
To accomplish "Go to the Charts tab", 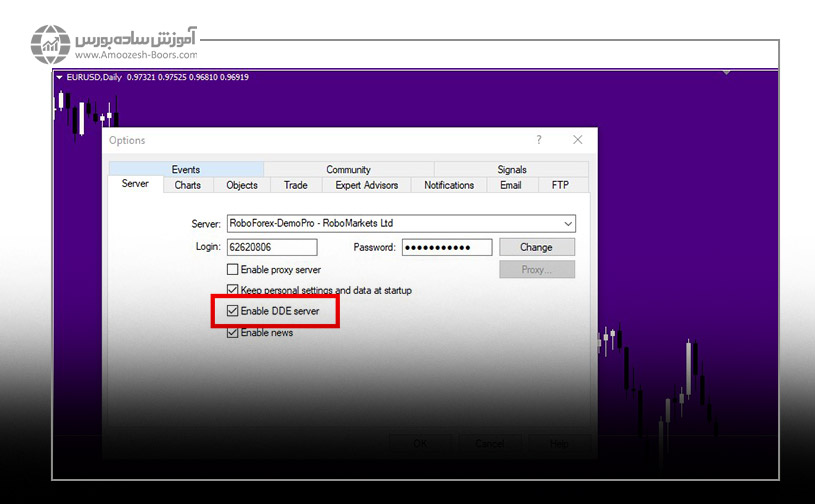I will [187, 185].
